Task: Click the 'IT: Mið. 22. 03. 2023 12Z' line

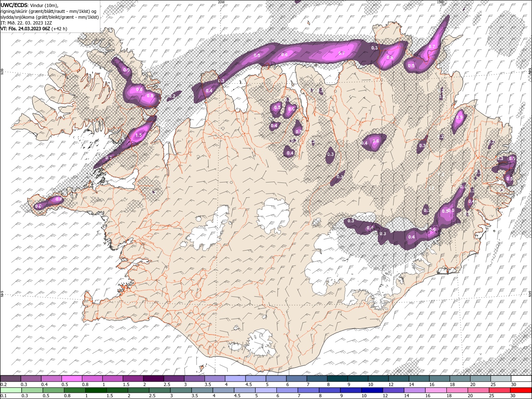Action: point(27,23)
